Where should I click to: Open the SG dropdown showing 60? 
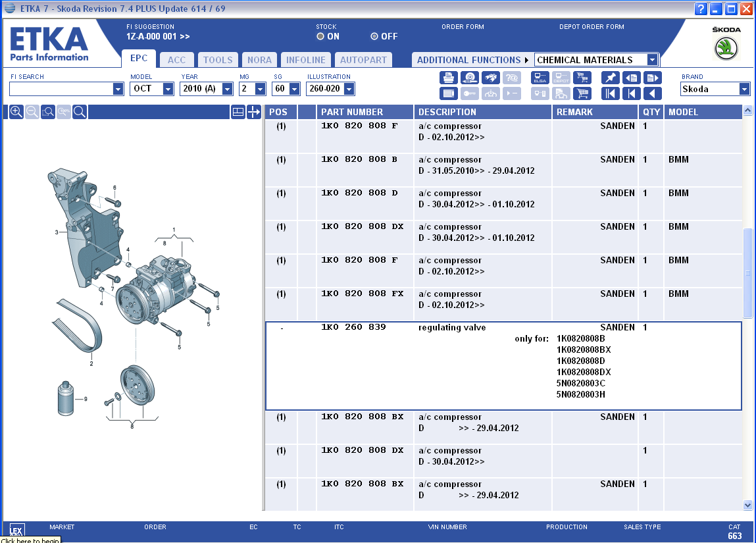295,89
